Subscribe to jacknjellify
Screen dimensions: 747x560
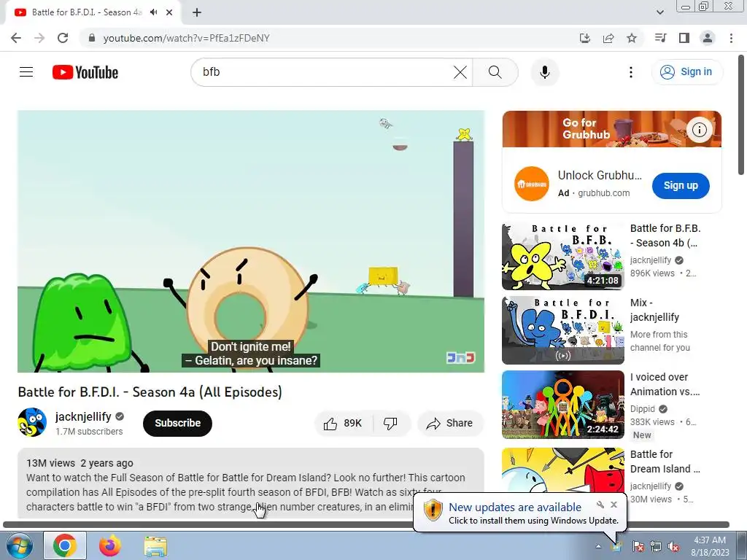tap(177, 424)
